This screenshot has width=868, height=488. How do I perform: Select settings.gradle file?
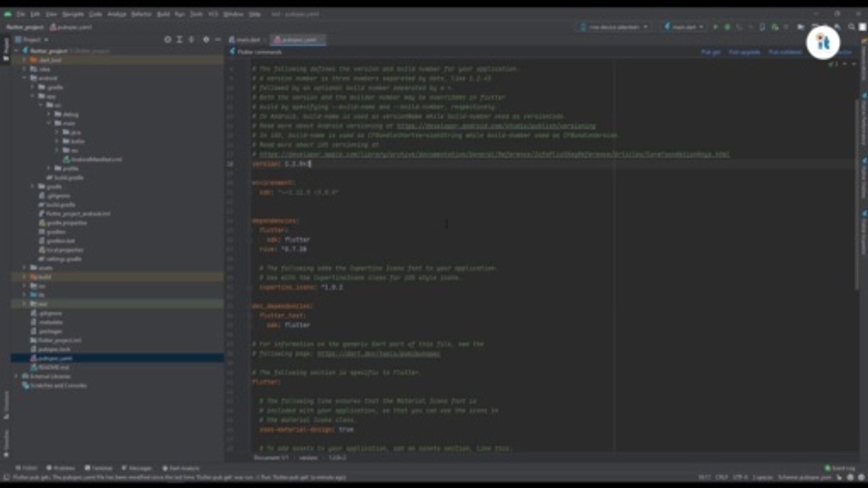coord(60,259)
